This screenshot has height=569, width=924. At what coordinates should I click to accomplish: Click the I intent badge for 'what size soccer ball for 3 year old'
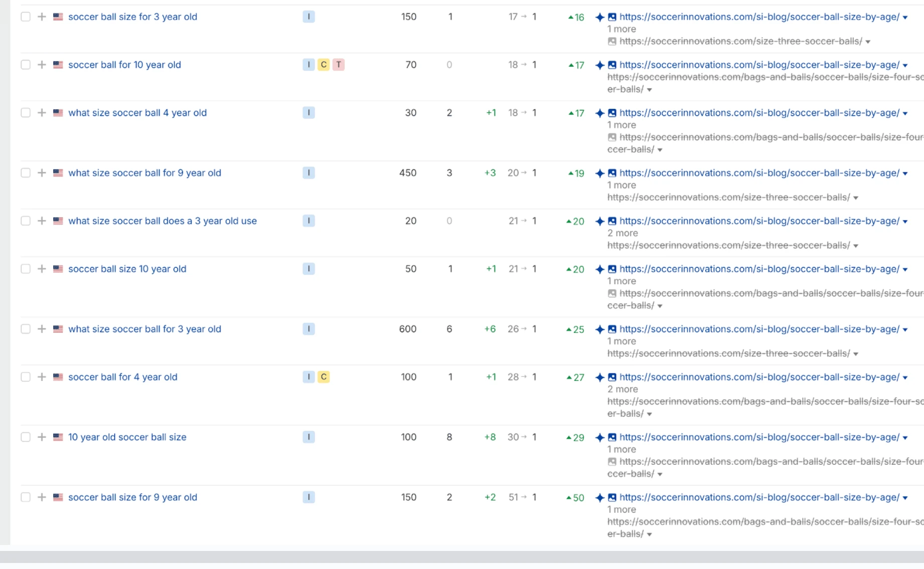(309, 329)
